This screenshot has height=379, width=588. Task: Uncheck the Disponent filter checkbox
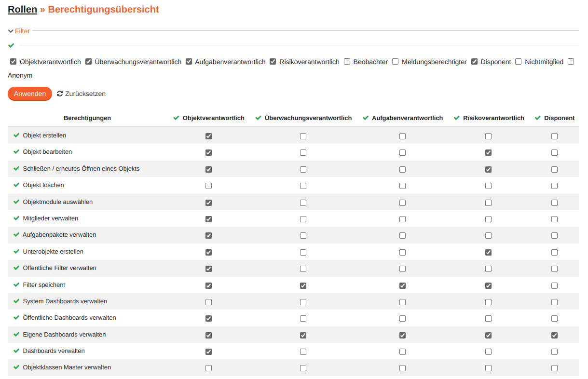click(x=475, y=62)
